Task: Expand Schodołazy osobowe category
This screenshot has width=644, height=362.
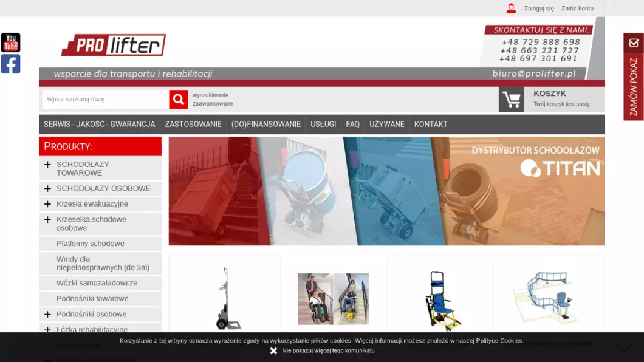Action: [x=47, y=188]
